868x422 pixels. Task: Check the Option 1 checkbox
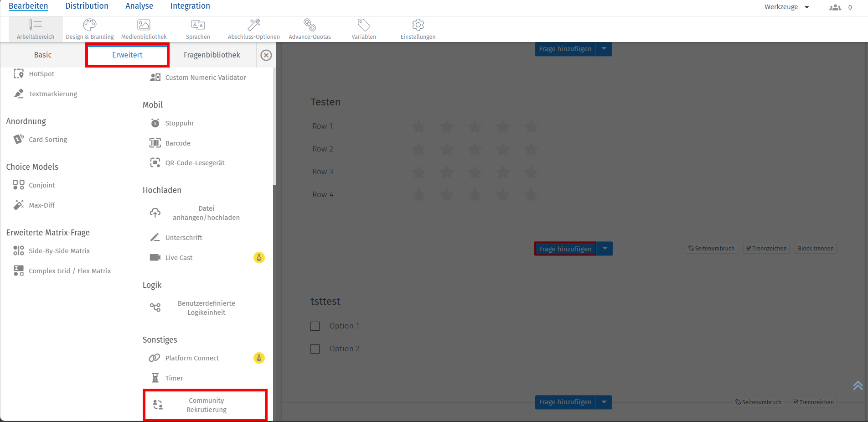click(x=315, y=326)
